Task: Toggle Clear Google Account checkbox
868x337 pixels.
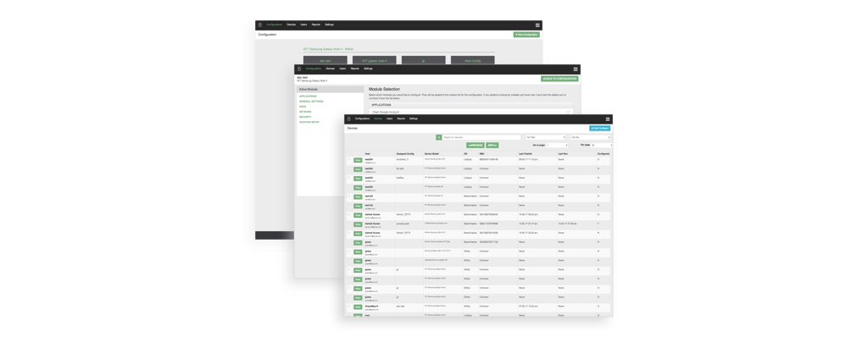Action: click(x=569, y=112)
